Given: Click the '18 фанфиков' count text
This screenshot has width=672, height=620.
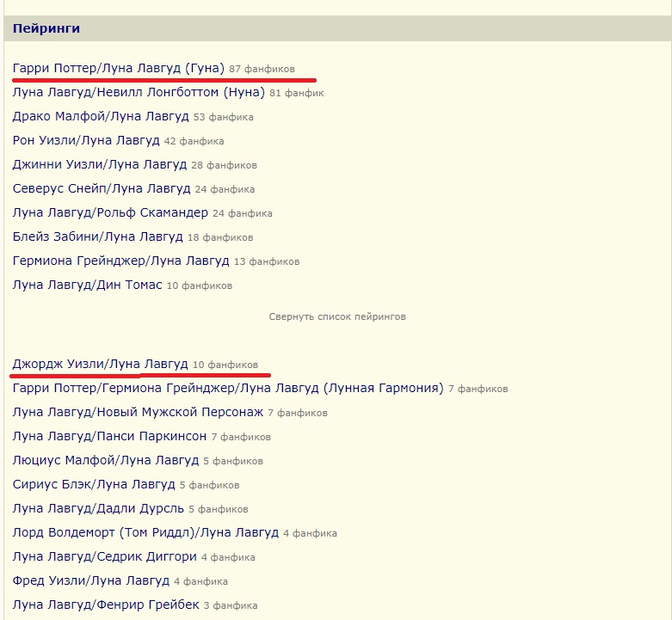Looking at the screenshot, I should pos(220,237).
